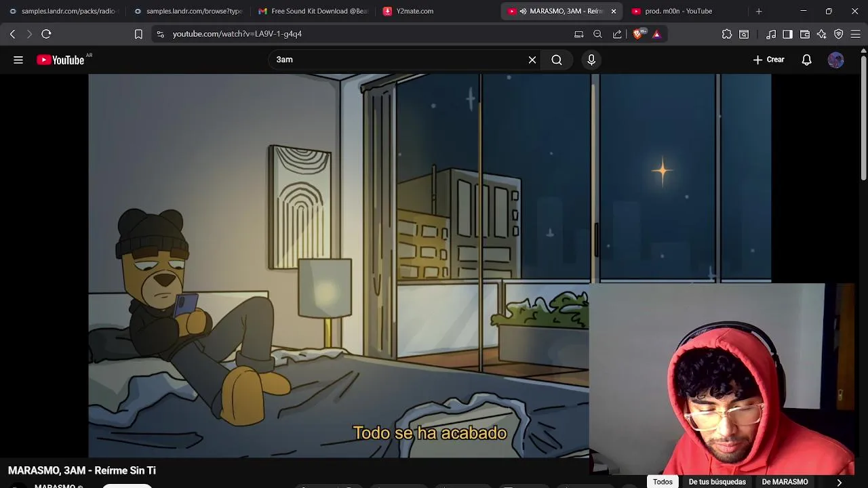
Task: Toggle the browser sidebar panel
Action: [x=787, y=34]
